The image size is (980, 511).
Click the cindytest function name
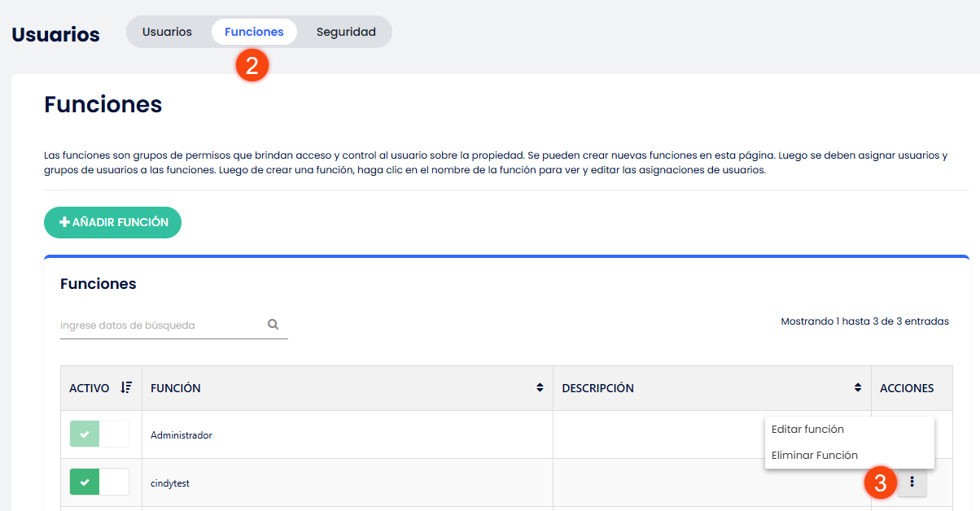point(170,483)
